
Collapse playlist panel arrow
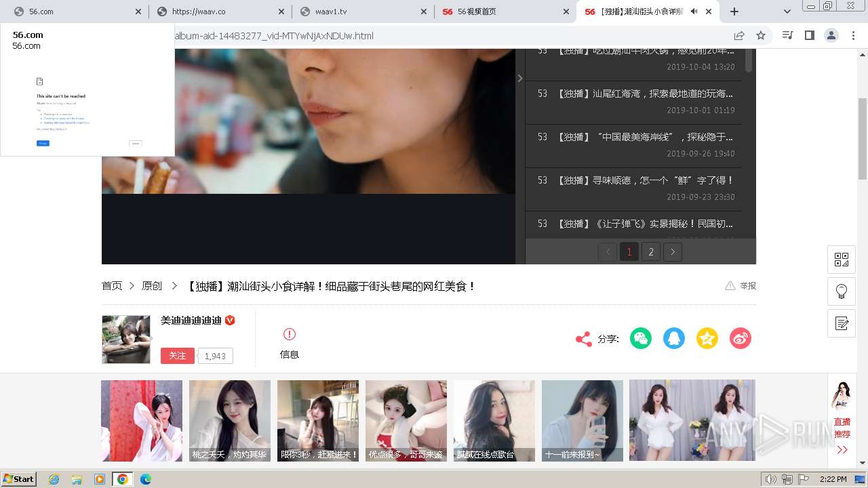520,79
